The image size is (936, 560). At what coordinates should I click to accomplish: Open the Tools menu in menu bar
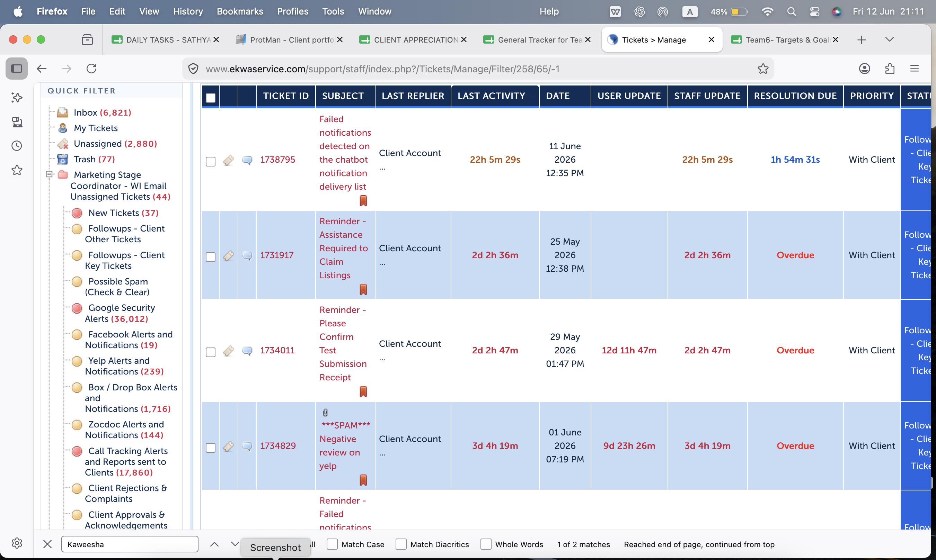[x=333, y=11]
